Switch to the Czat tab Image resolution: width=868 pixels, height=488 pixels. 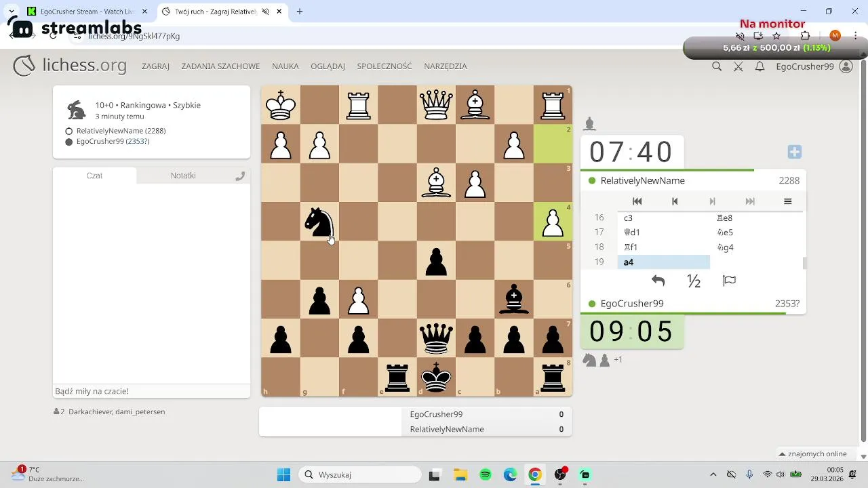pyautogui.click(x=94, y=176)
